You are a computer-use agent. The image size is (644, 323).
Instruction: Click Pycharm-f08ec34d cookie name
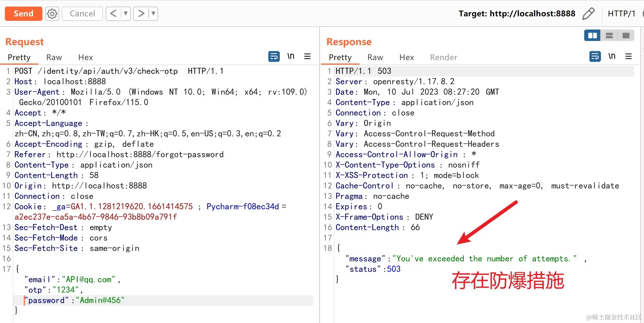click(x=243, y=207)
